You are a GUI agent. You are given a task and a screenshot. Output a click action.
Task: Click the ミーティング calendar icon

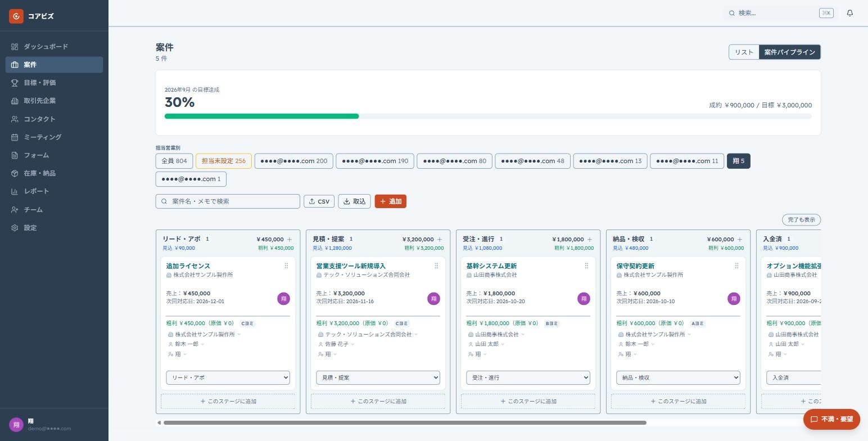tap(15, 137)
